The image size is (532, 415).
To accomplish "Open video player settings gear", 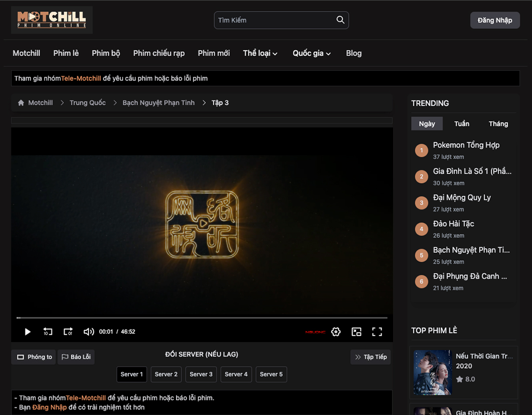I will pos(336,332).
